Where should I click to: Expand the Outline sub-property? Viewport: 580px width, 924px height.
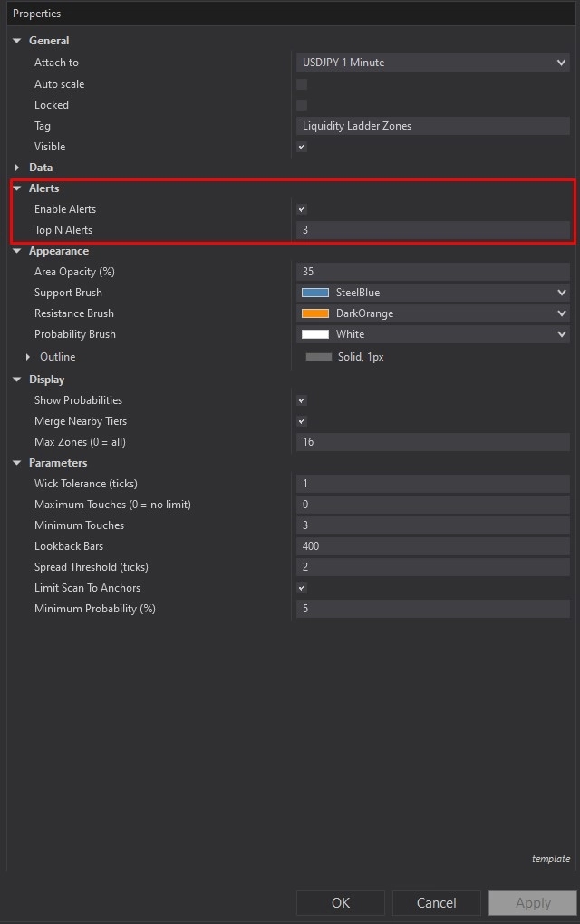[28, 357]
